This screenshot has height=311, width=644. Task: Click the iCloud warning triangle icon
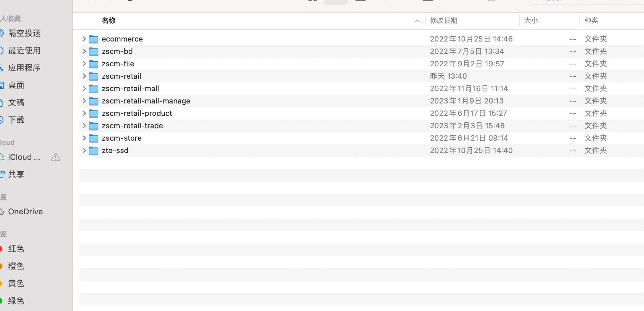coord(56,157)
